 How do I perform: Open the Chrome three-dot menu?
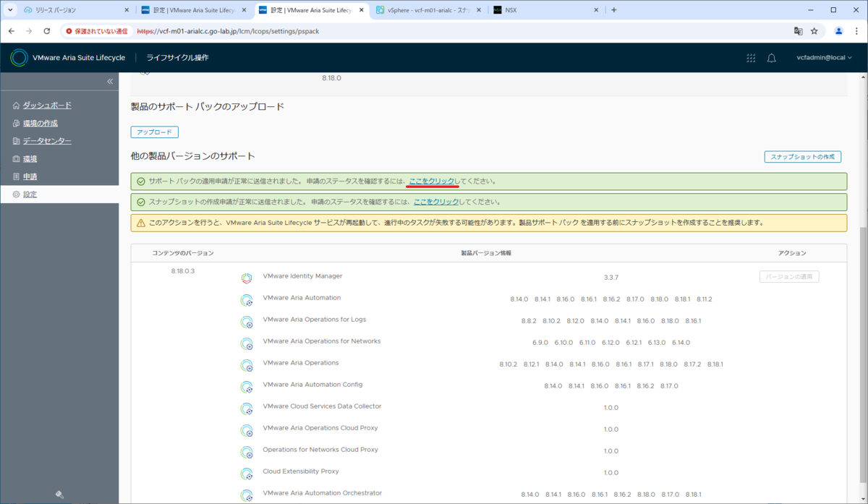coord(856,31)
